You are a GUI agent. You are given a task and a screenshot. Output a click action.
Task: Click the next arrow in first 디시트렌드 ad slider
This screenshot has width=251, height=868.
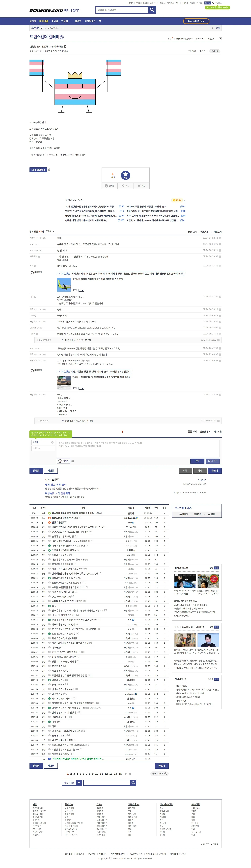(83, 290)
